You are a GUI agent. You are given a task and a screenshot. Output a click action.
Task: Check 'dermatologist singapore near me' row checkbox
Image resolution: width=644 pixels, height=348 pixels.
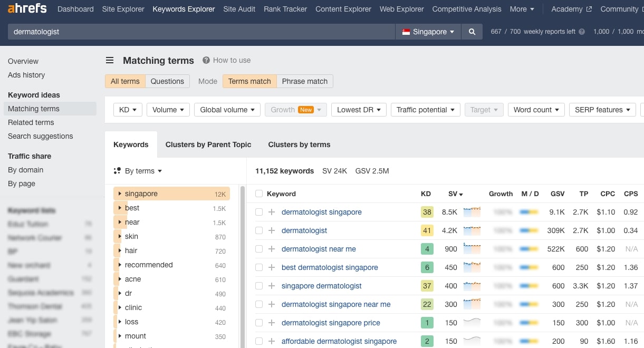259,304
